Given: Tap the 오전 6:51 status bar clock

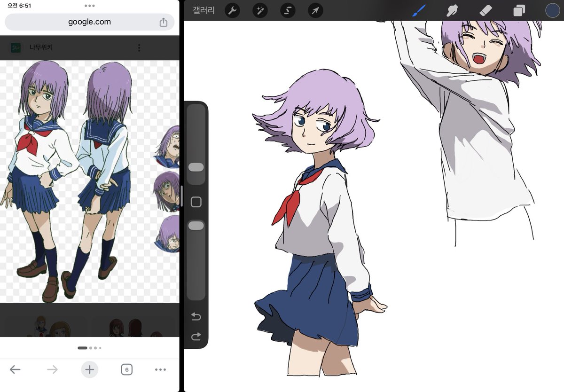Looking at the screenshot, I should [19, 5].
